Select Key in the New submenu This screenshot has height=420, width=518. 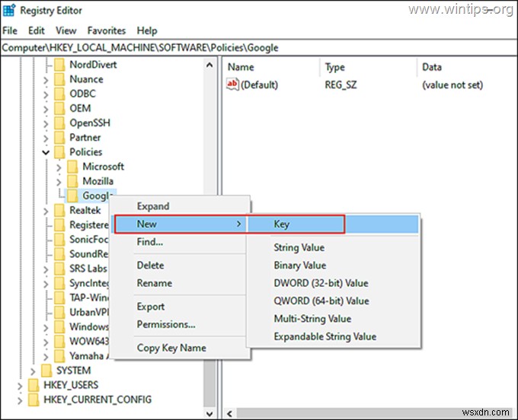(334, 224)
